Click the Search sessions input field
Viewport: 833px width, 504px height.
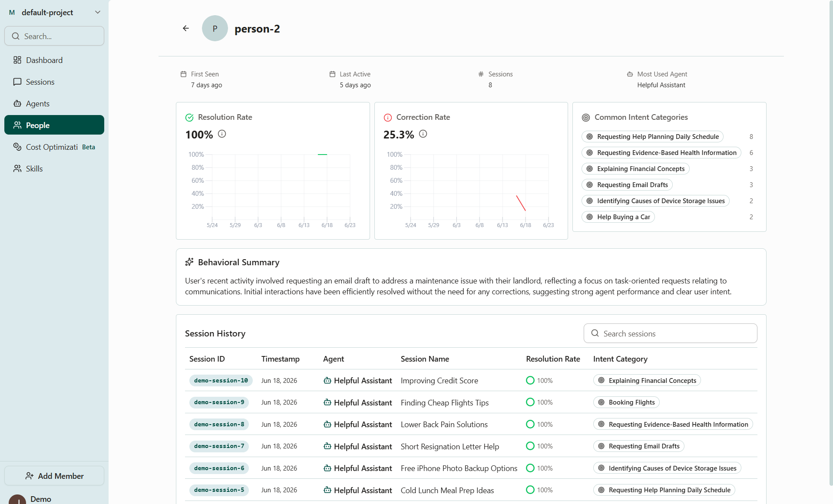(x=670, y=333)
